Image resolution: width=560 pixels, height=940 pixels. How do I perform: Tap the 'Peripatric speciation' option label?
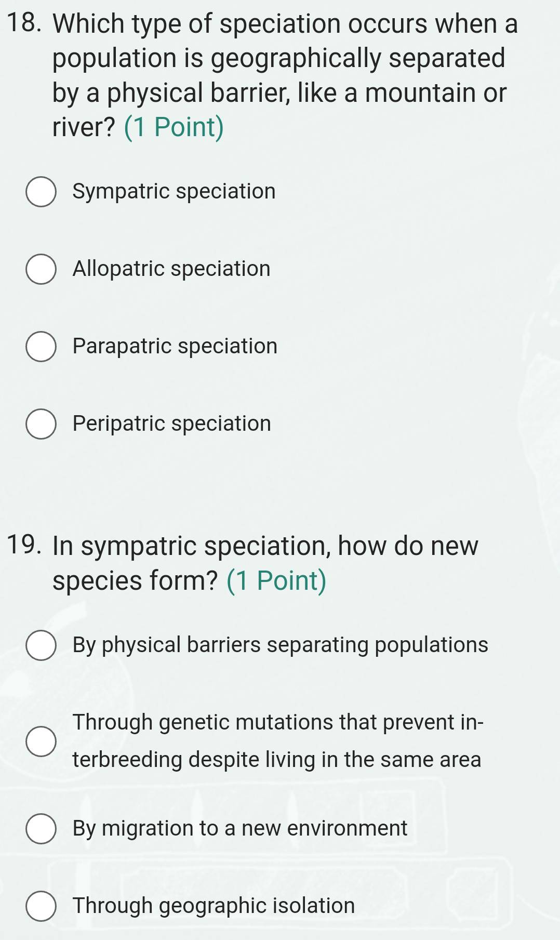coord(172,424)
